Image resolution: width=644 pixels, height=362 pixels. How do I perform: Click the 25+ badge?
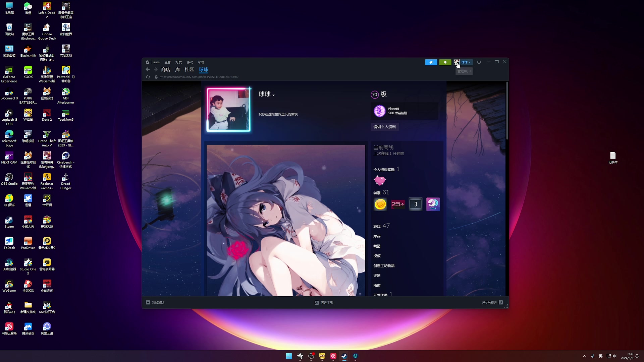point(398,204)
